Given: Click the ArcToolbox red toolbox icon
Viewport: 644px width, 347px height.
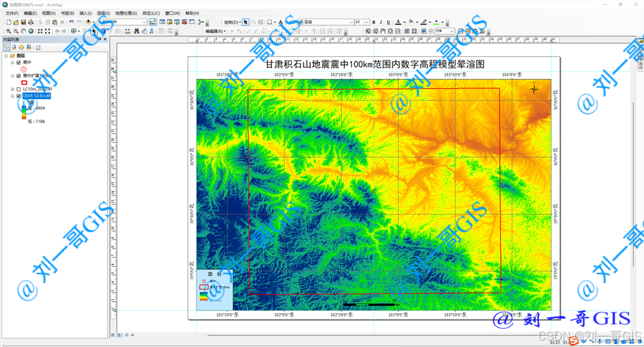Looking at the screenshot, I should coord(185,22).
